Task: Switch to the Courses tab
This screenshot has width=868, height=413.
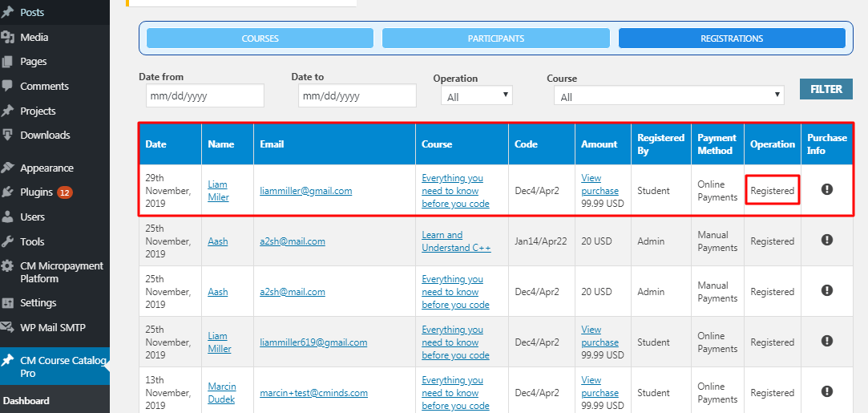Action: click(260, 38)
